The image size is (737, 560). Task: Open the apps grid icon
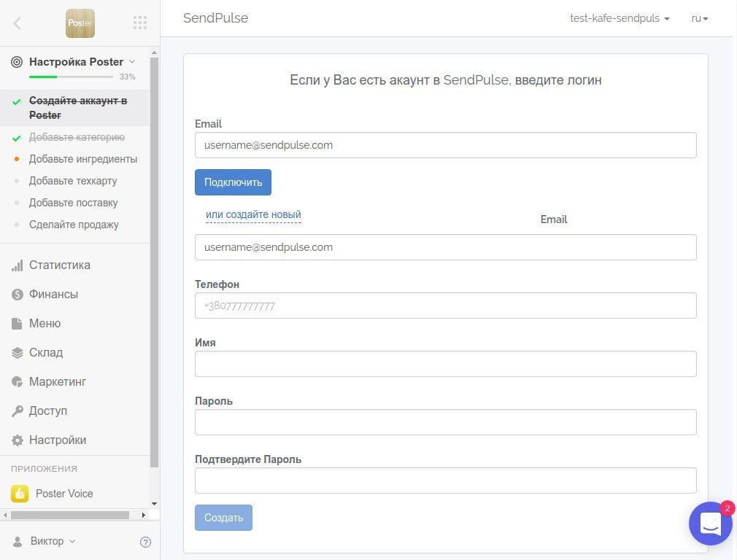(140, 23)
